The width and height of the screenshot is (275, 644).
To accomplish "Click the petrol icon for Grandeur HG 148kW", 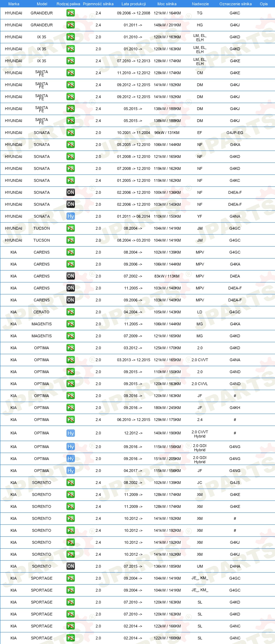I will (x=71, y=25).
